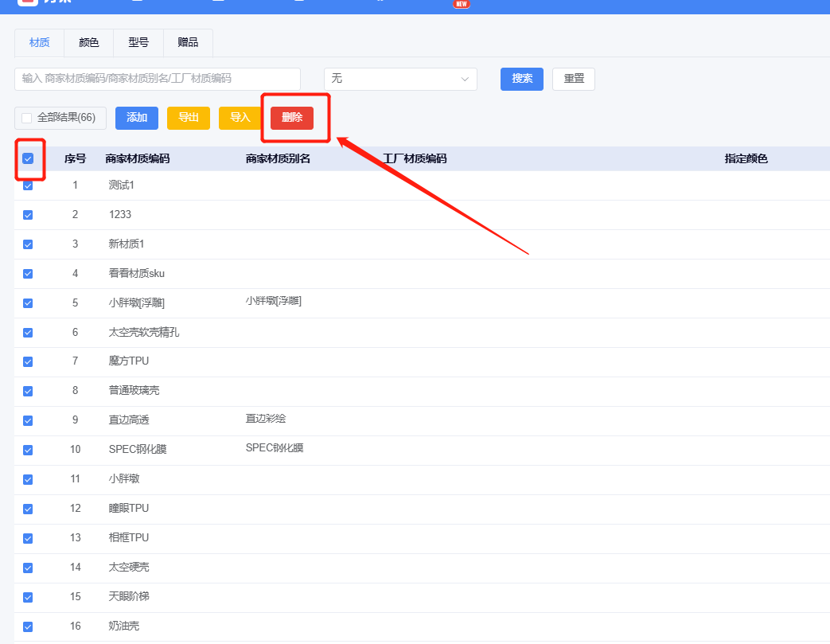830x644 pixels.
Task: Click the yellow 导出 button
Action: [x=189, y=118]
